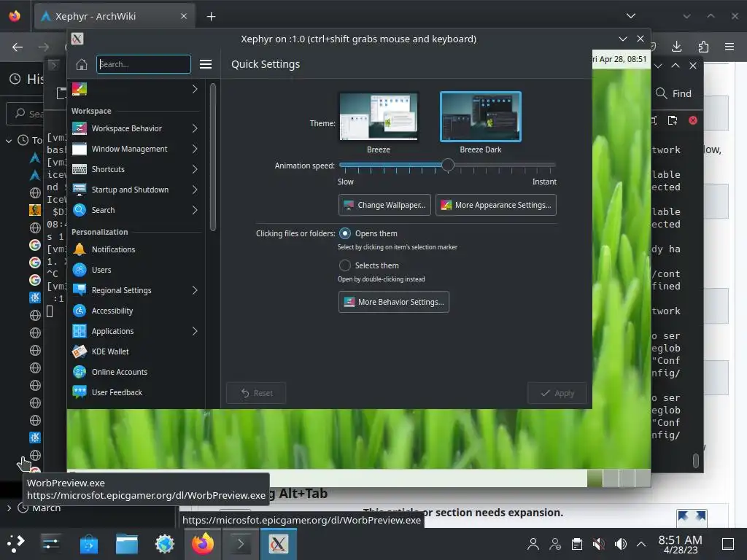Click the Apply button
This screenshot has height=560, width=747.
[x=557, y=393]
